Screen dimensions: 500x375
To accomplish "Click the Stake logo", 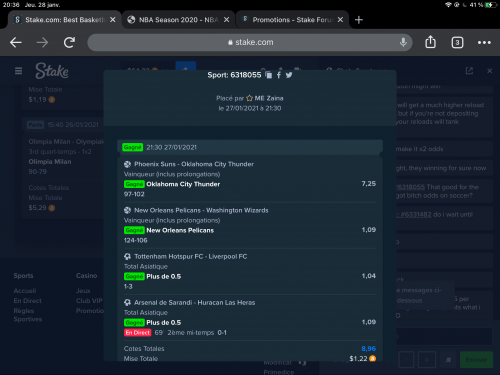I will [x=52, y=71].
